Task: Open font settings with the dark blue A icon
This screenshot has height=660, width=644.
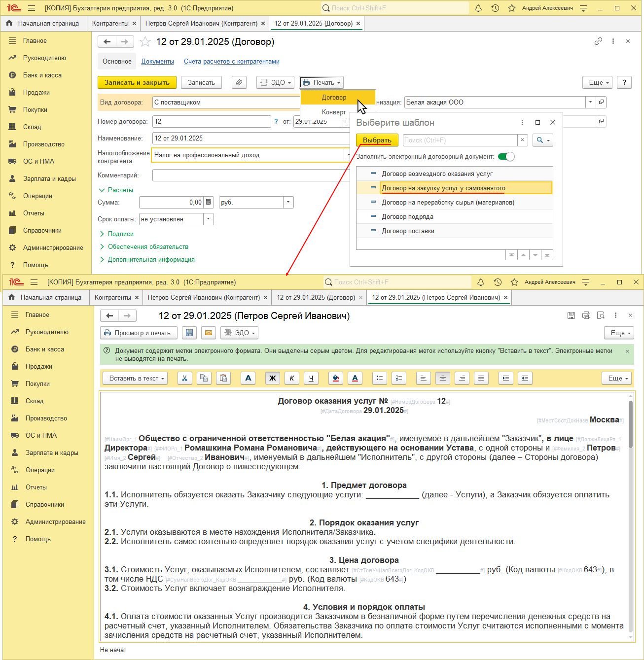Action: 248,378
